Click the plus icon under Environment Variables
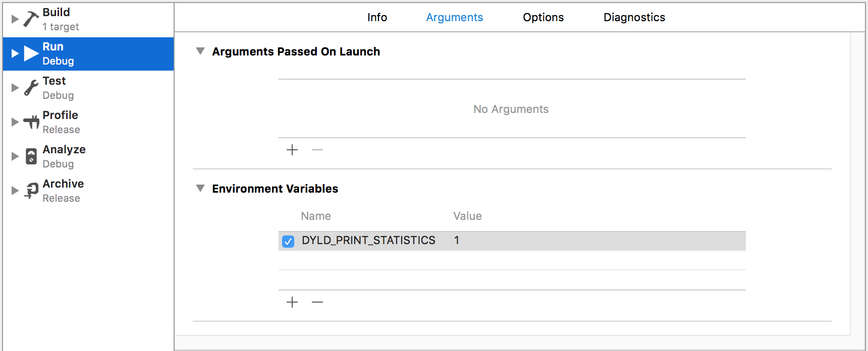Screen dimensions: 868x351 [x=292, y=302]
